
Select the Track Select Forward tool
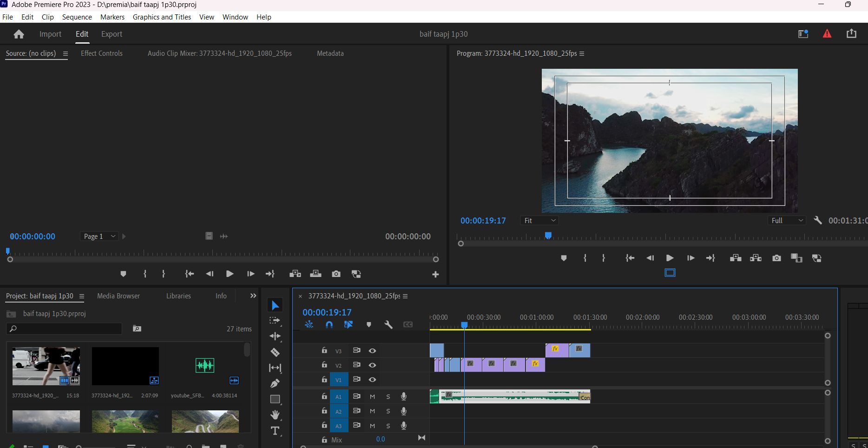coord(275,321)
